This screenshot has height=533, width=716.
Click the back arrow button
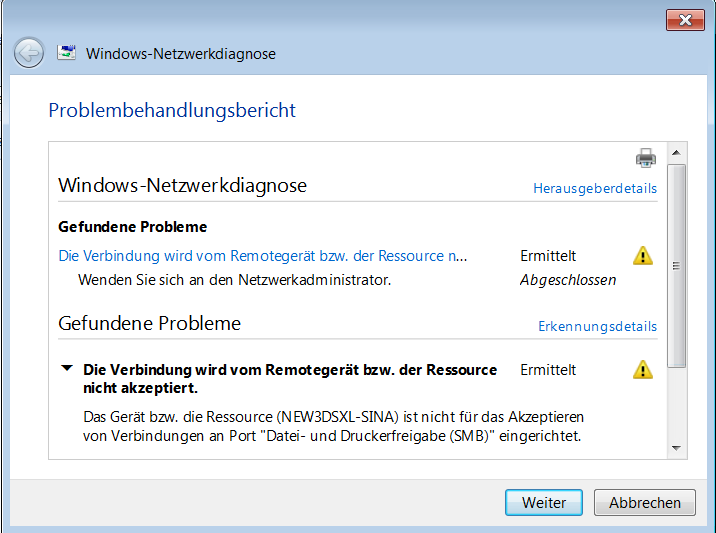[29, 53]
